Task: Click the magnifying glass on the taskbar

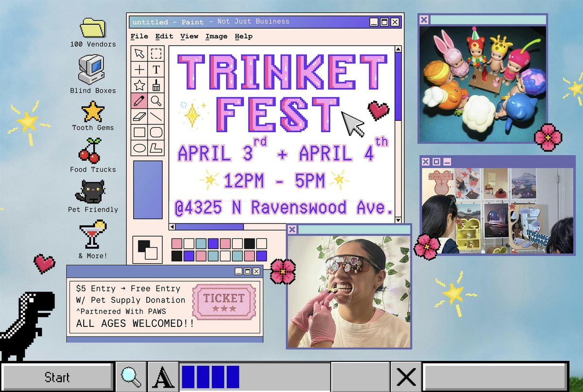Action: 131,377
